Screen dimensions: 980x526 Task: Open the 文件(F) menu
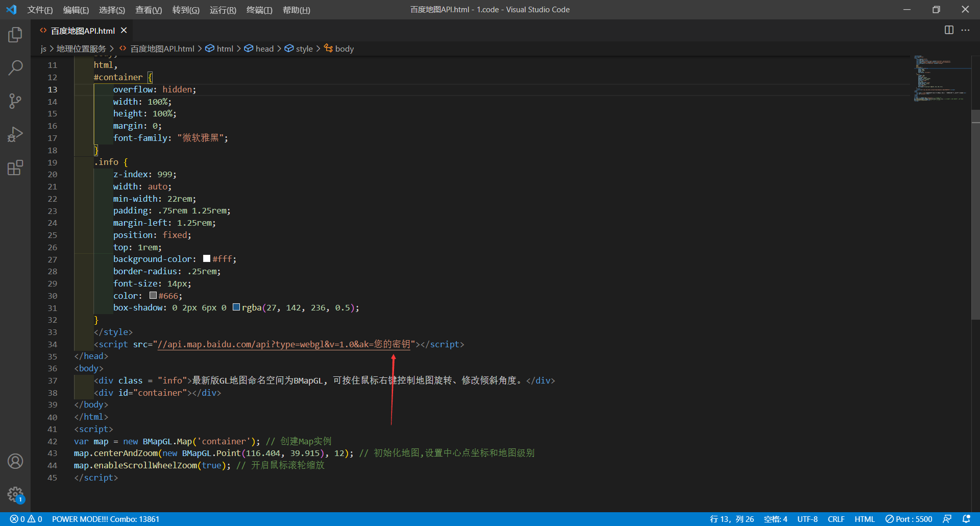click(40, 10)
